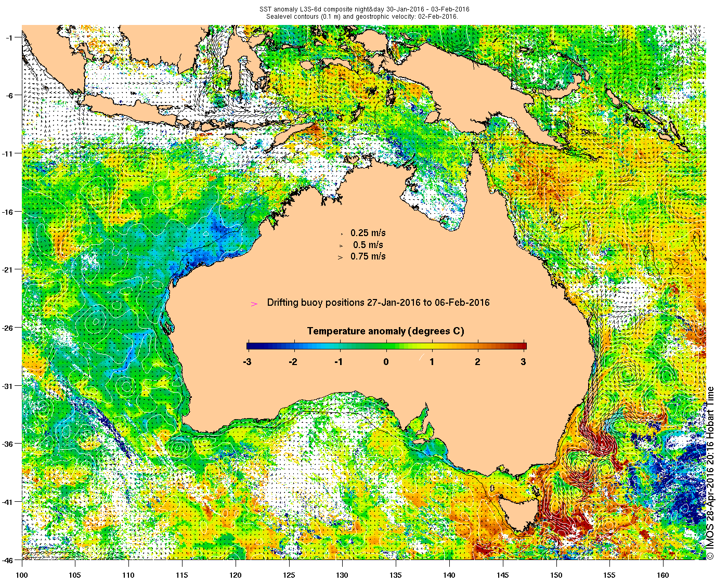Click longitude axis label 100

[22, 575]
